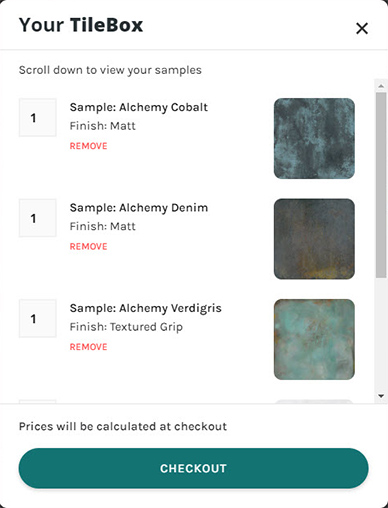
Task: Remove the Alchemy Verdigris sample
Action: tap(88, 347)
